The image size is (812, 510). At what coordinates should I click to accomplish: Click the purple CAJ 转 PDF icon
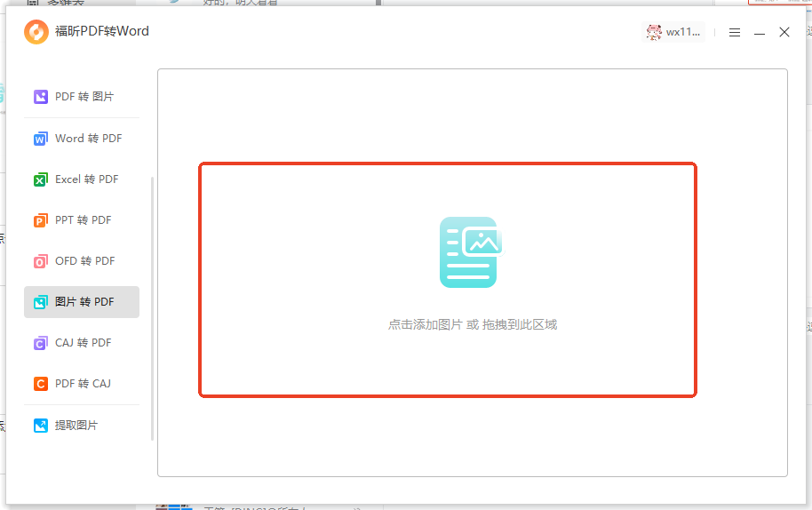(x=40, y=344)
